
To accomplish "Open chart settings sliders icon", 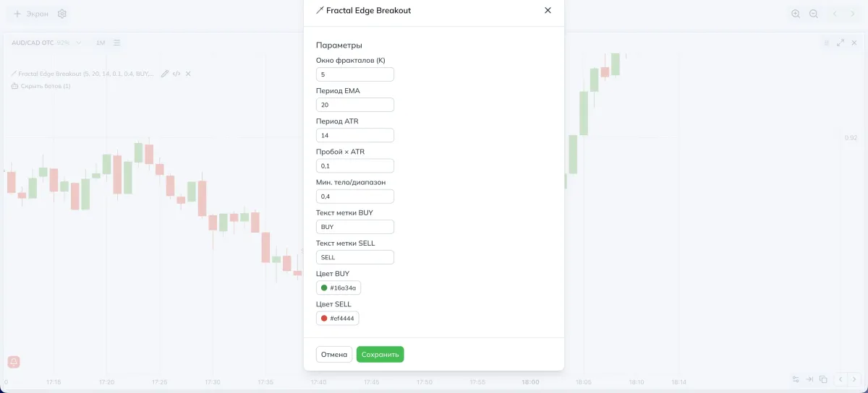I will pyautogui.click(x=796, y=379).
